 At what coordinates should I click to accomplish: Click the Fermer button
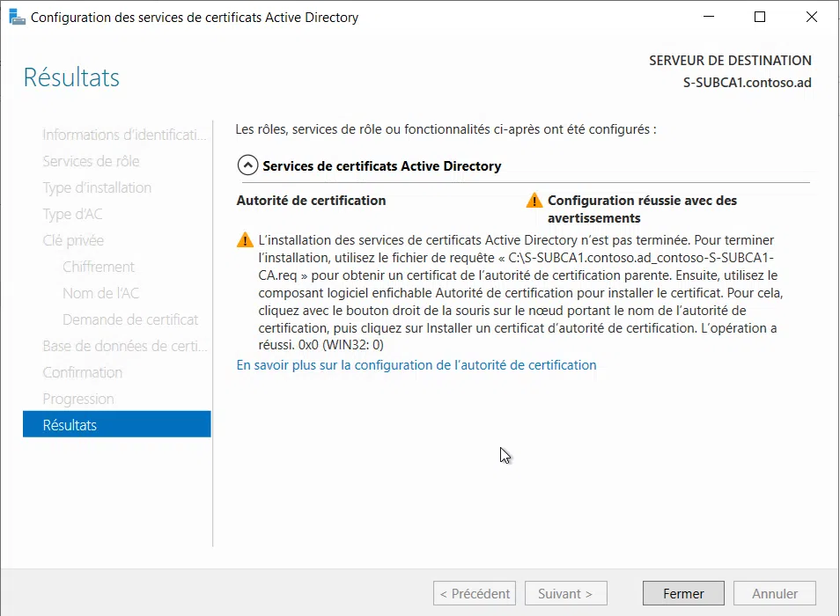point(683,592)
